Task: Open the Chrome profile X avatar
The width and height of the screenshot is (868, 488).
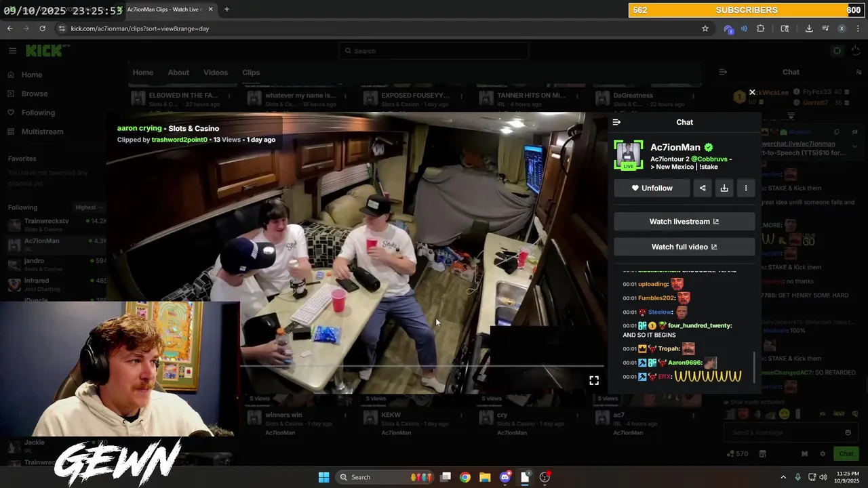Action: pyautogui.click(x=842, y=28)
